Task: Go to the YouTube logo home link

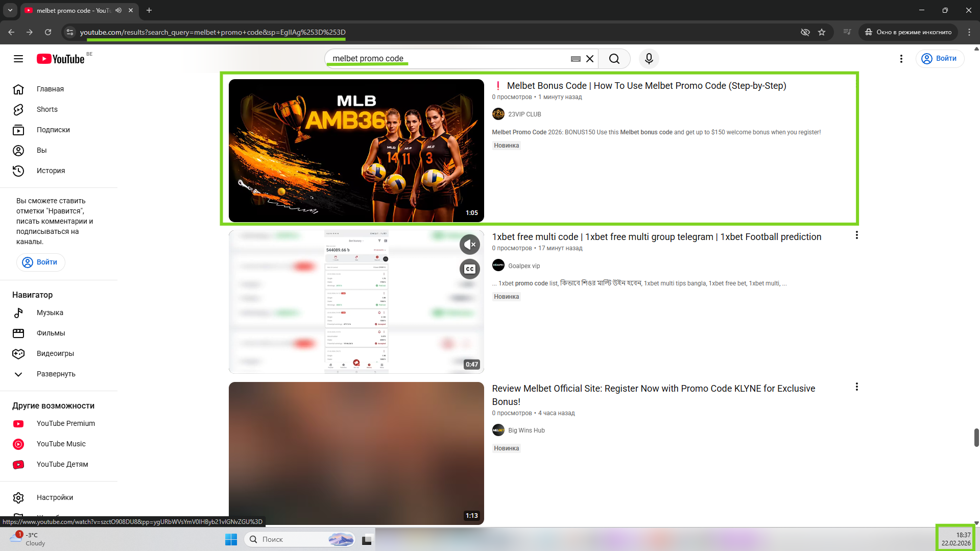Action: tap(61, 59)
